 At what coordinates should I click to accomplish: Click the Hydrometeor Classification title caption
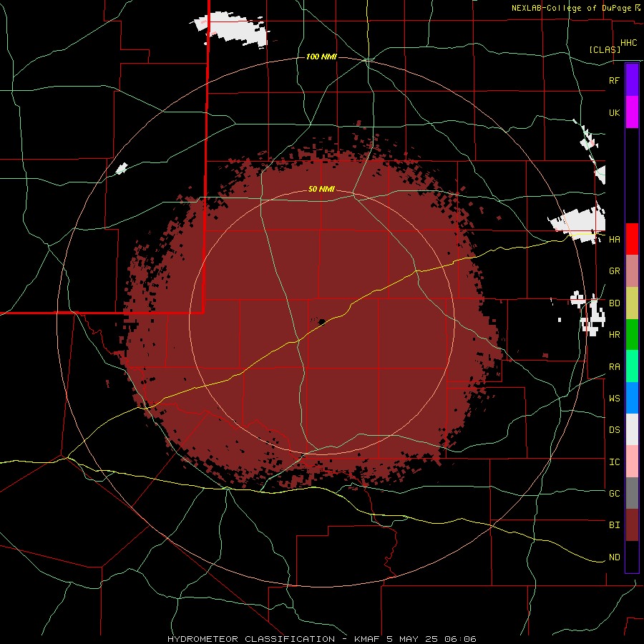[321, 639]
